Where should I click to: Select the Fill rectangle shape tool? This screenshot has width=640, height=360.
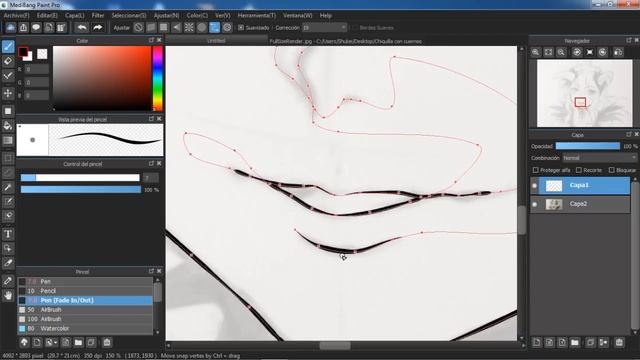(x=8, y=111)
